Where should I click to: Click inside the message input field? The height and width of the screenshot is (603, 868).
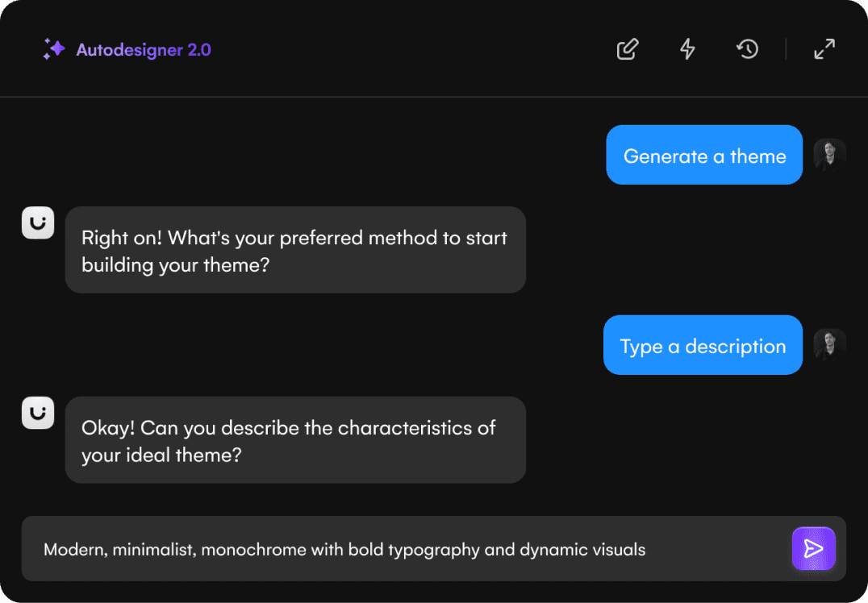click(x=403, y=549)
